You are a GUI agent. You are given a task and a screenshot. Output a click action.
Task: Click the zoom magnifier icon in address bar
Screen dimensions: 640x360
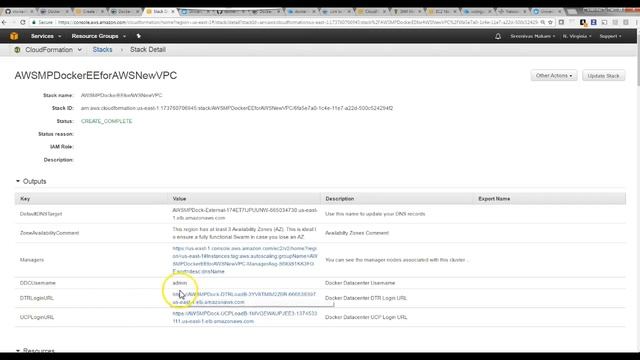(542, 22)
